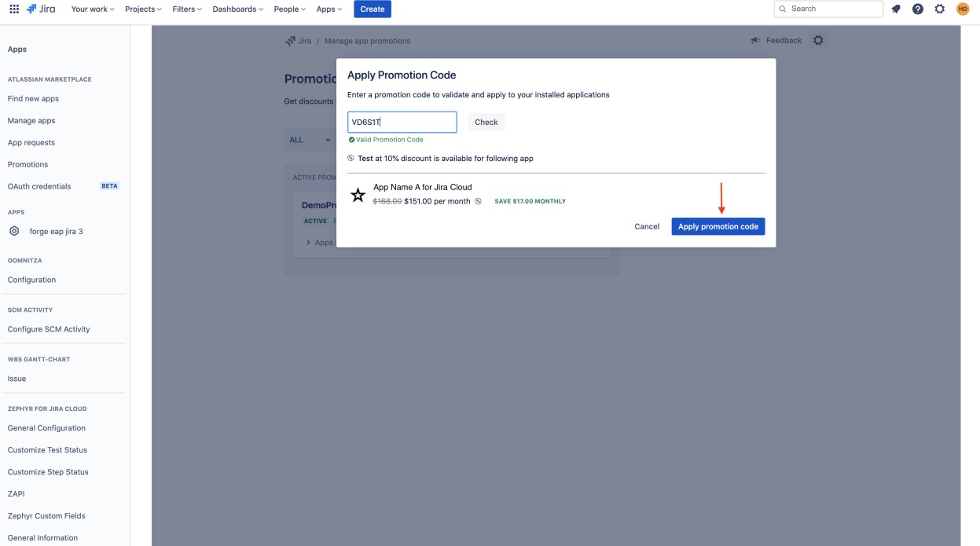The width and height of the screenshot is (980, 546).
Task: Open the Help question mark icon
Action: coord(917,9)
